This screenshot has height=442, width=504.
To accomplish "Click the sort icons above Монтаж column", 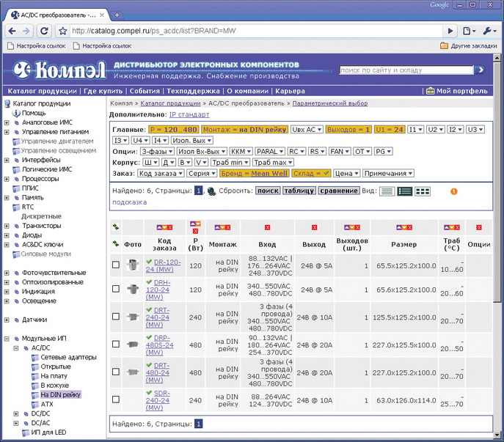I will [x=223, y=227].
